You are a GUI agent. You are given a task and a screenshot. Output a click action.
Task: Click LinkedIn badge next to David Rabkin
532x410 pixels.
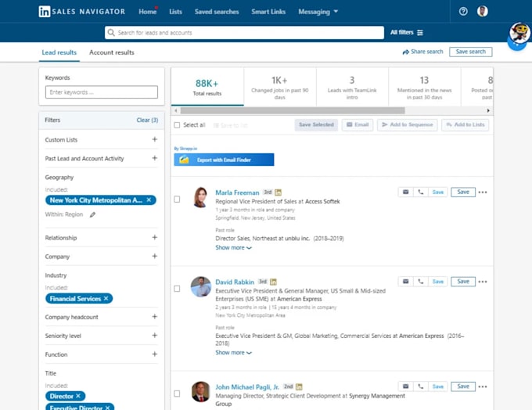coord(273,282)
